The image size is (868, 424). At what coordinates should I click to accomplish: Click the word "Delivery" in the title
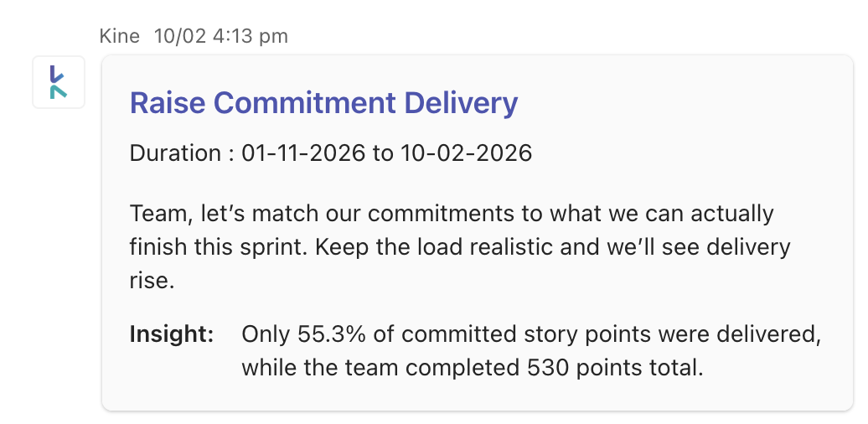coord(461,103)
